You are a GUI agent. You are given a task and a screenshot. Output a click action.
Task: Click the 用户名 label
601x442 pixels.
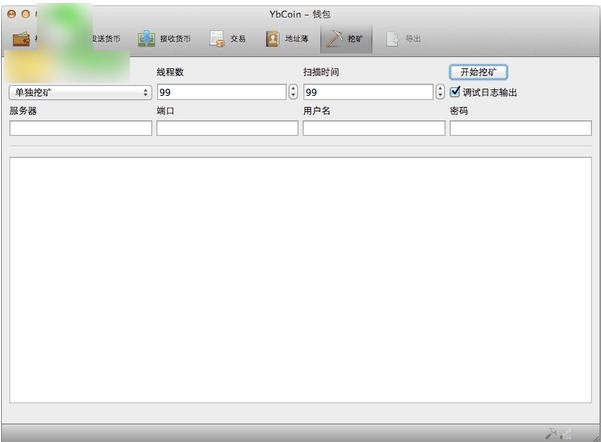tap(317, 111)
